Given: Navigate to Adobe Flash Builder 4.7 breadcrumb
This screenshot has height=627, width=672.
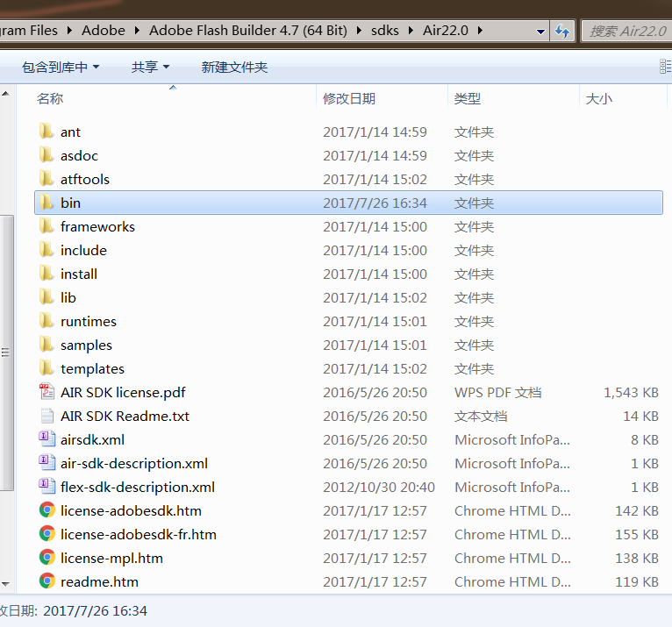Looking at the screenshot, I should (x=248, y=31).
